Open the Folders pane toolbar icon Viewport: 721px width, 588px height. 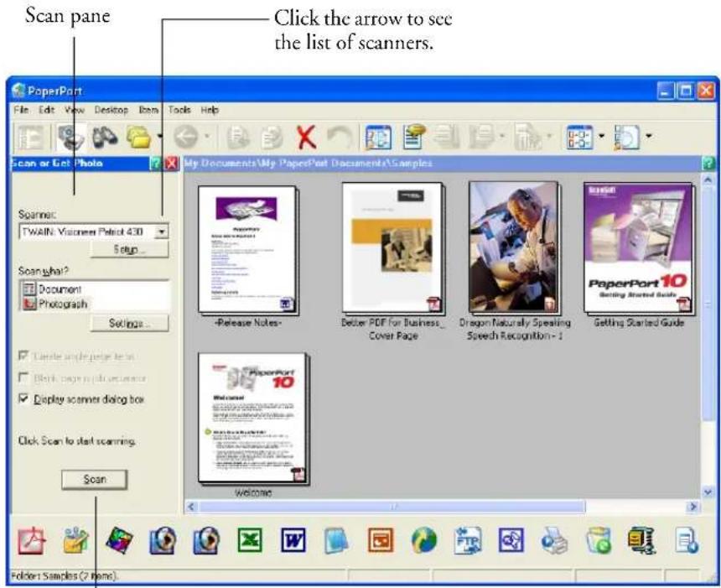click(31, 137)
